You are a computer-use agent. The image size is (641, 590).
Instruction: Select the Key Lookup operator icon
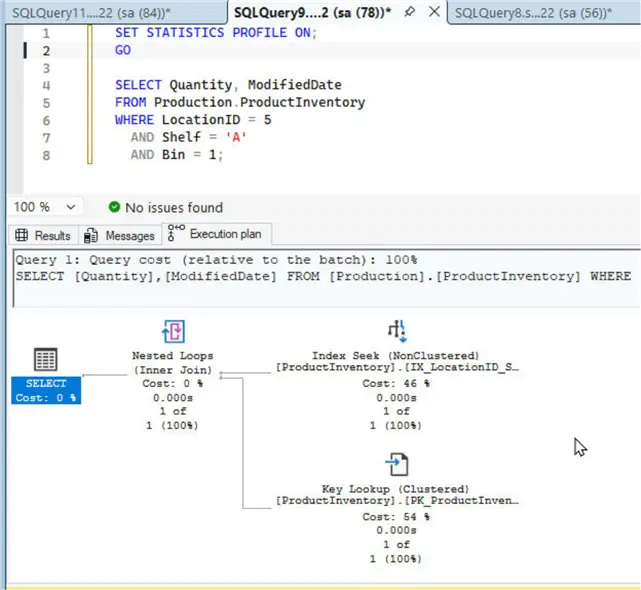pos(397,464)
